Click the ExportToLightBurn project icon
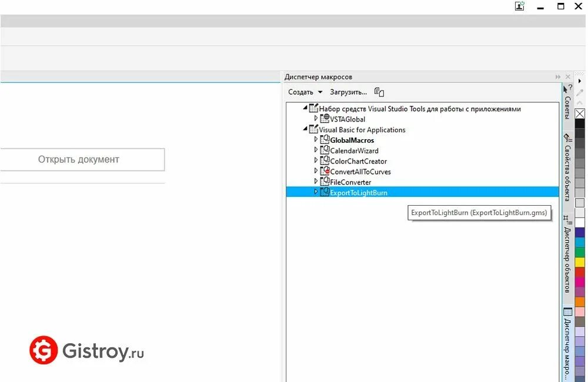588x382 pixels. pos(325,192)
